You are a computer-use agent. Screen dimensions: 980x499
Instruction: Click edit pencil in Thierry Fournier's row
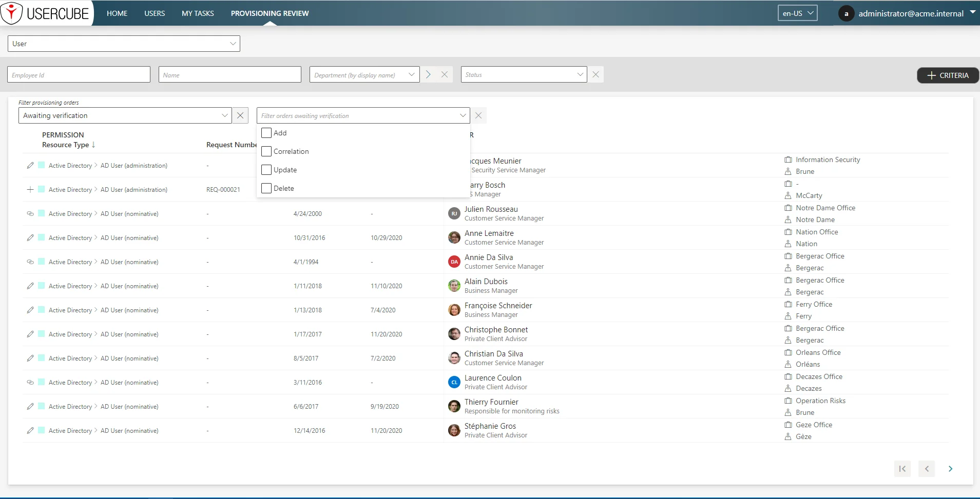click(x=30, y=406)
